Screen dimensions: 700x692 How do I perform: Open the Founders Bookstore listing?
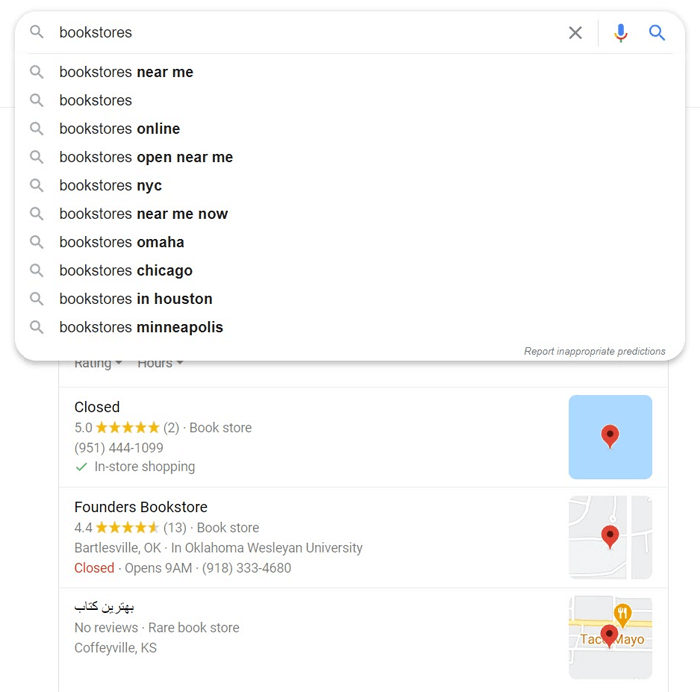[x=141, y=507]
